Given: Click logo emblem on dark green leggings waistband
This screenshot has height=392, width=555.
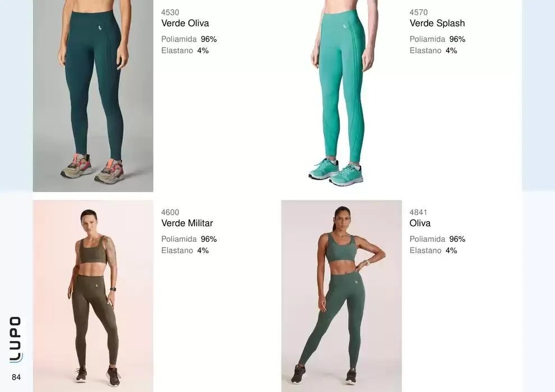Looking at the screenshot, I should tap(100, 28).
